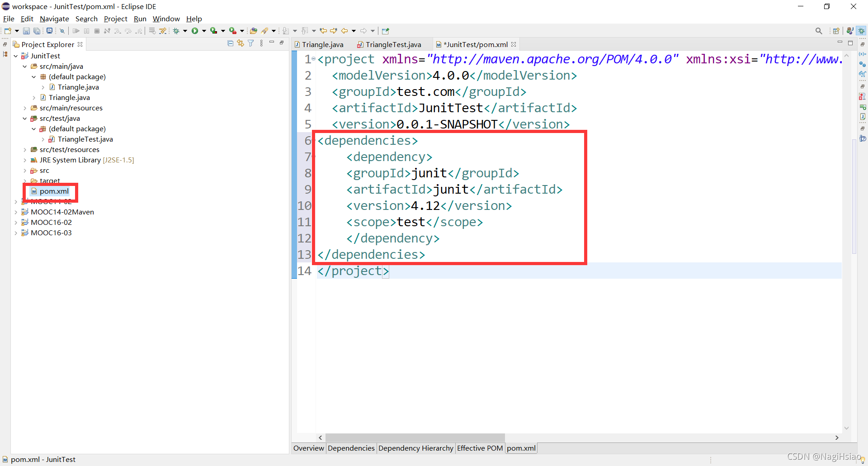Switch to the TriangleTest.java editor tab
This screenshot has width=868, height=466.
click(x=389, y=44)
